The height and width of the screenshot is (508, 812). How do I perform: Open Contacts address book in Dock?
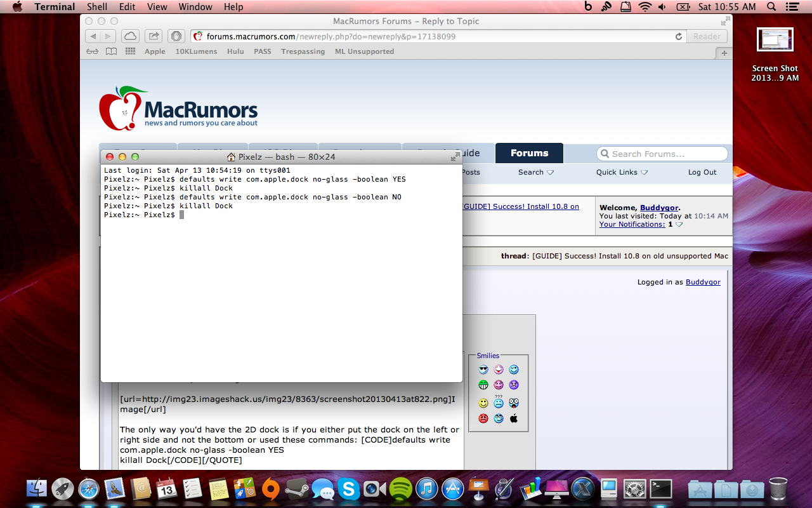click(x=141, y=488)
